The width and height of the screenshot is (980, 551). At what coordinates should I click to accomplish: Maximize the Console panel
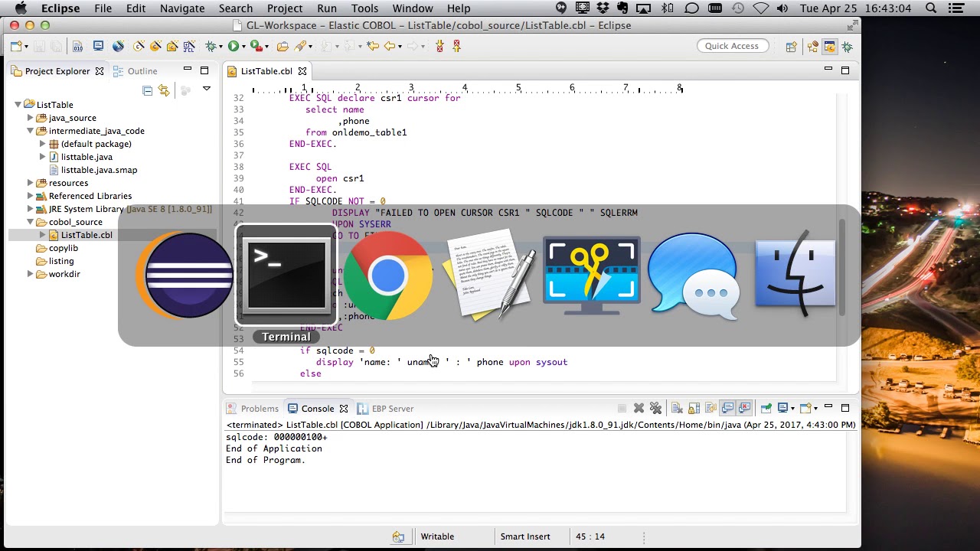click(x=845, y=408)
